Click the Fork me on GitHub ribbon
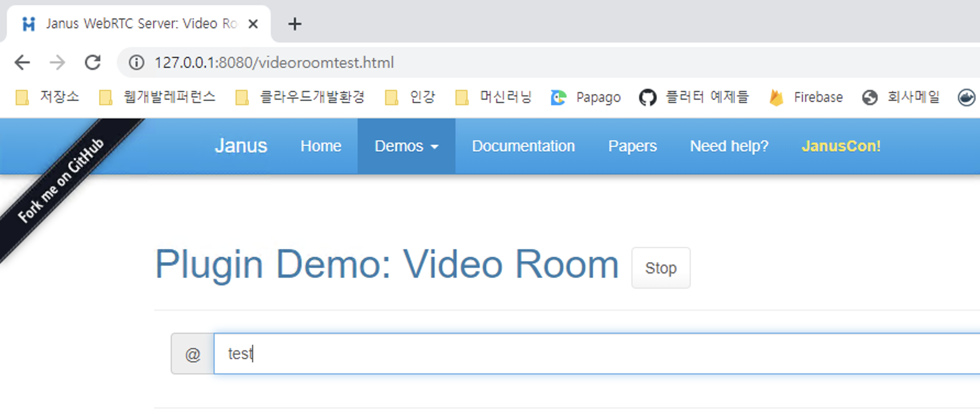This screenshot has width=980, height=420. [x=60, y=180]
